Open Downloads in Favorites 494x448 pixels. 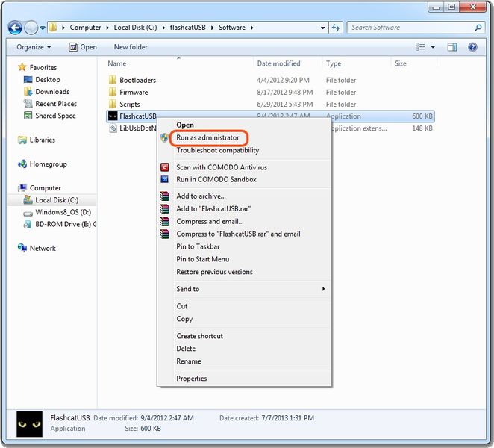(51, 92)
